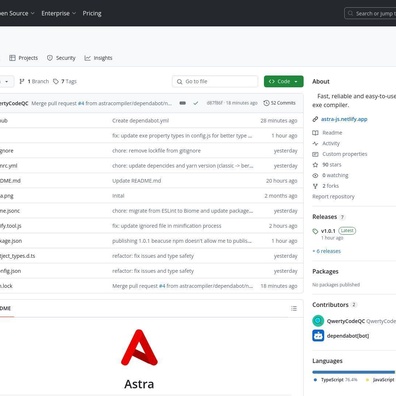
Task: View the 7 Tags list
Action: tap(65, 81)
